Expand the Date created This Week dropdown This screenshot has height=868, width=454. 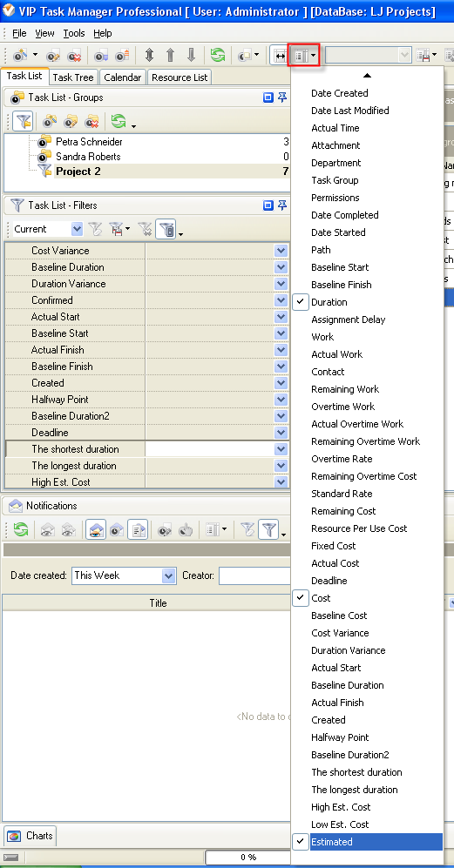tap(169, 575)
